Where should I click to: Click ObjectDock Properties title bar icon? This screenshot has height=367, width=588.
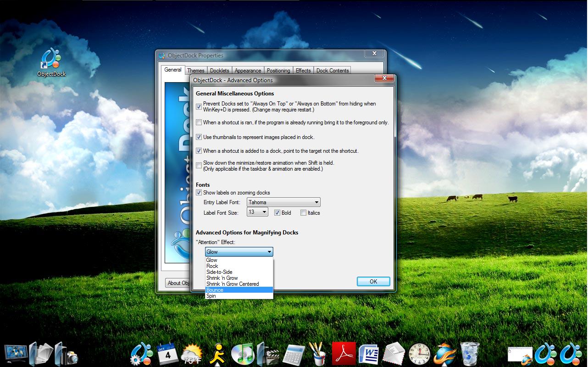pyautogui.click(x=161, y=56)
